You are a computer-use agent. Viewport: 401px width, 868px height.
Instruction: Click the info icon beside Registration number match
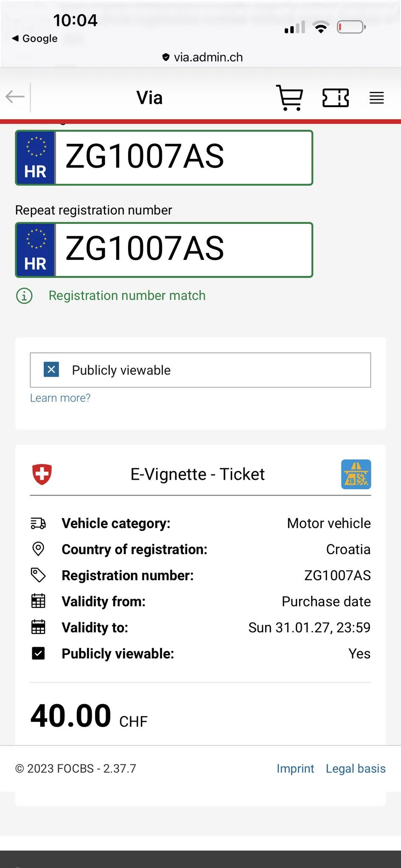[x=24, y=296]
